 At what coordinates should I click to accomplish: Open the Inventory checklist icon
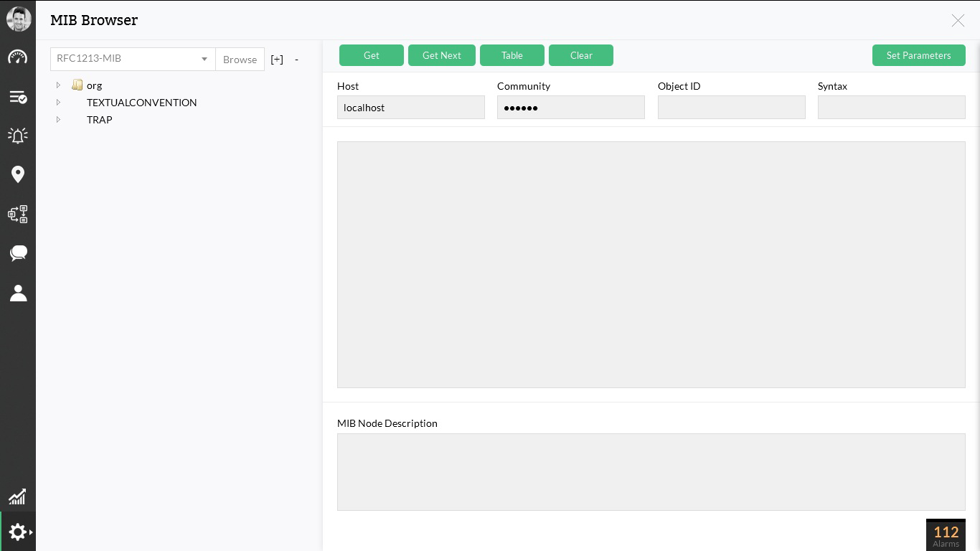click(18, 97)
